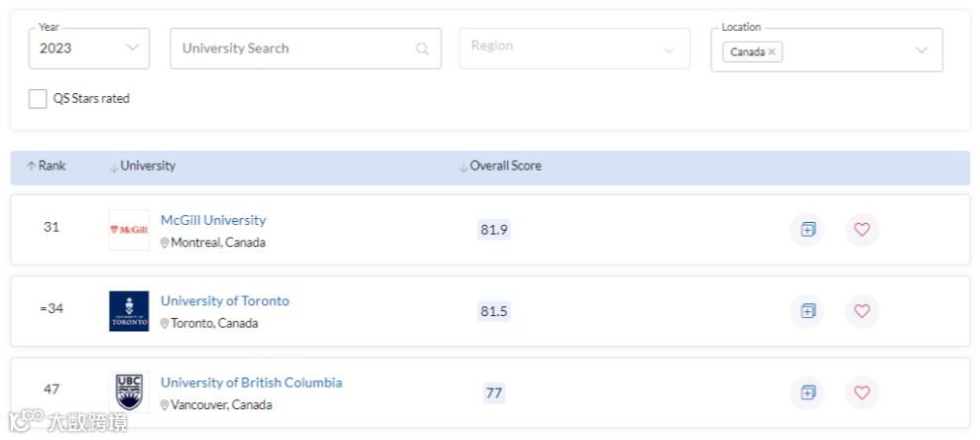980x440 pixels.
Task: Open the University of British Columbia link
Action: (251, 383)
